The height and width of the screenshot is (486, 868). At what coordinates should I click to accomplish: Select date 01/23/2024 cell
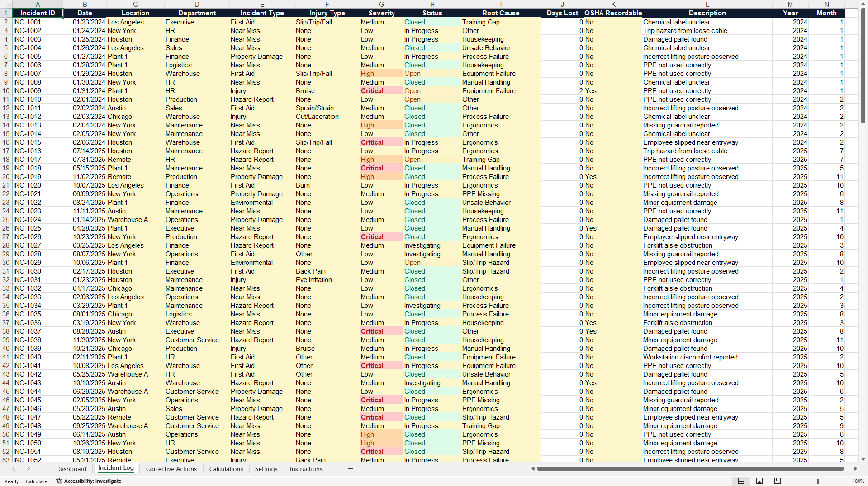click(85, 22)
